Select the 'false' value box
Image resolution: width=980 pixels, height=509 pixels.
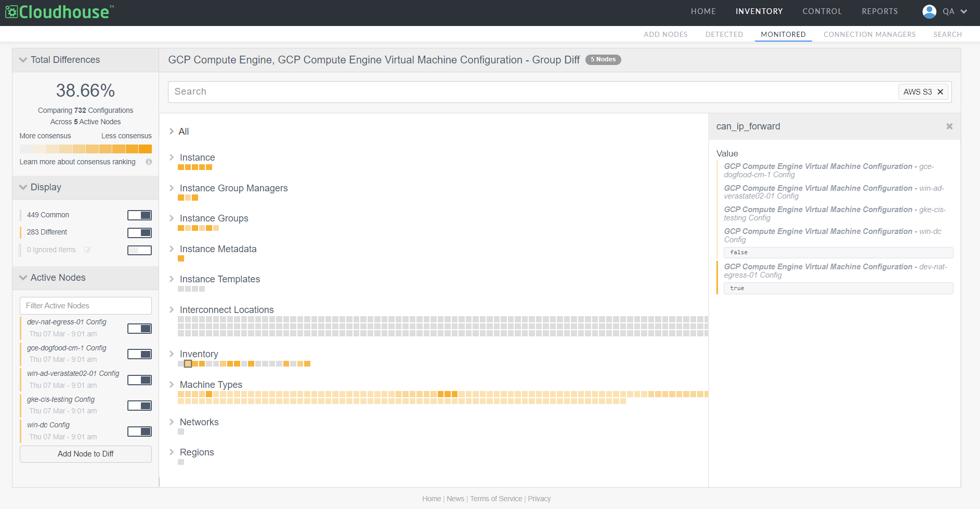(x=838, y=253)
